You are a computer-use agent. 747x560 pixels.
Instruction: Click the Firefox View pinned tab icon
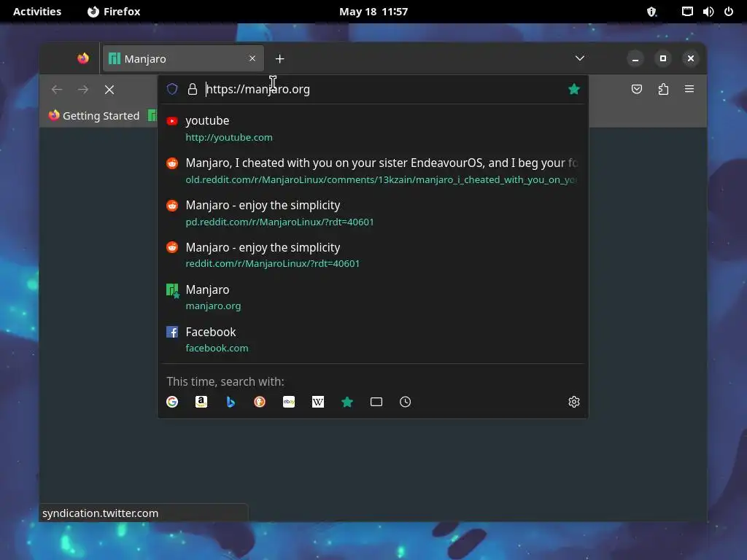[83, 58]
